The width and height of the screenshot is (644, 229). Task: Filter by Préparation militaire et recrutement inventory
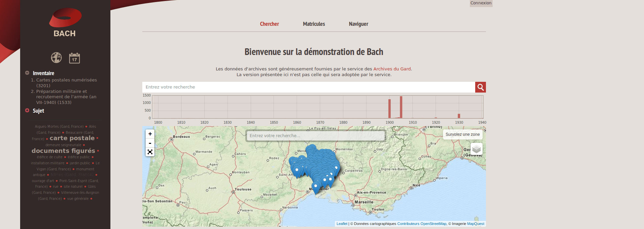point(66,97)
